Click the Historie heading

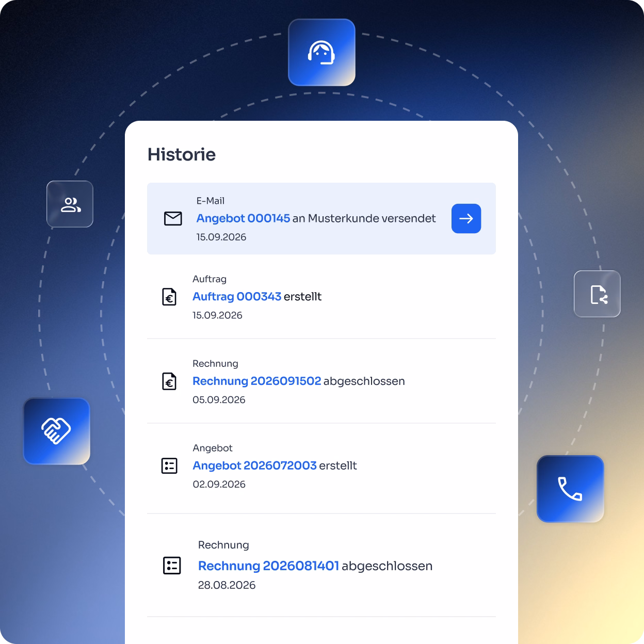point(182,154)
